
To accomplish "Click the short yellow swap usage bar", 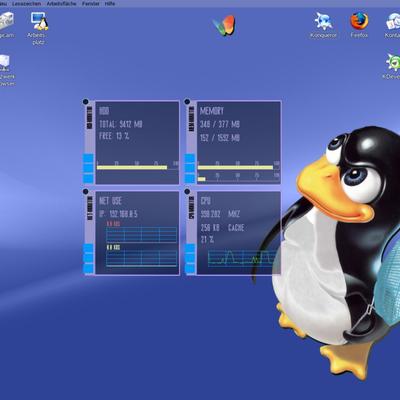I will click(x=202, y=179).
